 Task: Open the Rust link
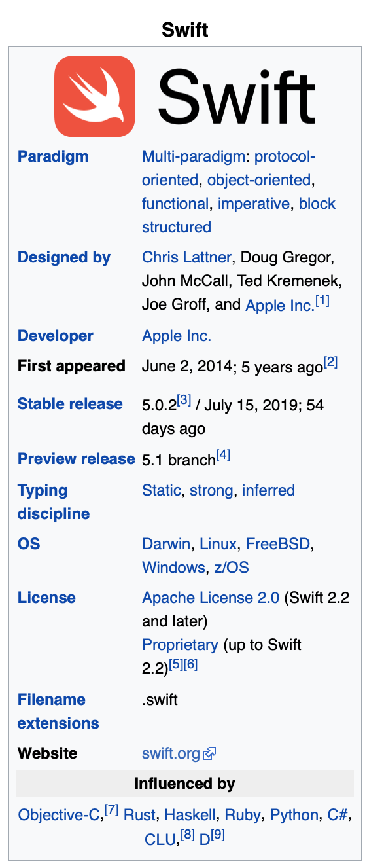point(139,815)
